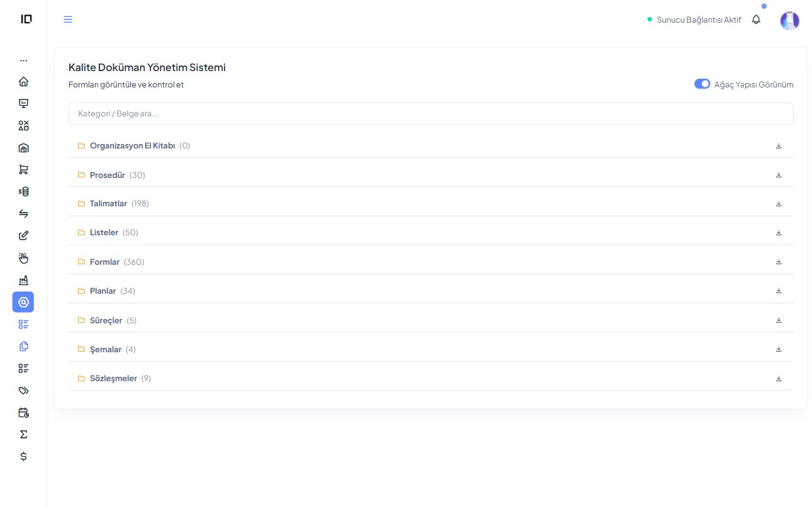
Task: Expand the Organizasyon El Kitabı folder
Action: click(x=132, y=146)
